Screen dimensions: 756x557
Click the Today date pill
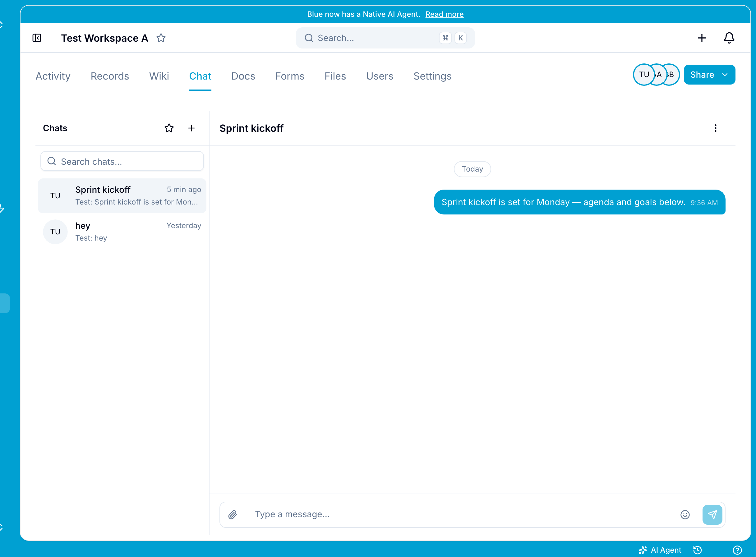[x=472, y=169]
